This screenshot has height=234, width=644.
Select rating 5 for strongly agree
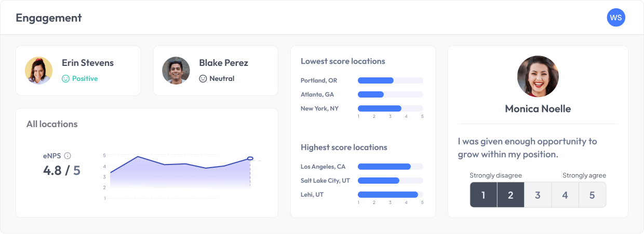pos(592,195)
